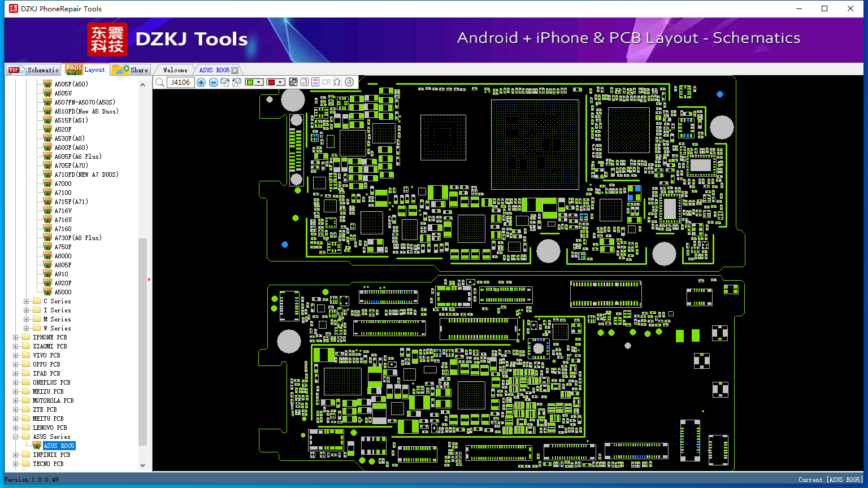
Task: Click the DZKJ app icon in title bar
Action: coord(14,8)
